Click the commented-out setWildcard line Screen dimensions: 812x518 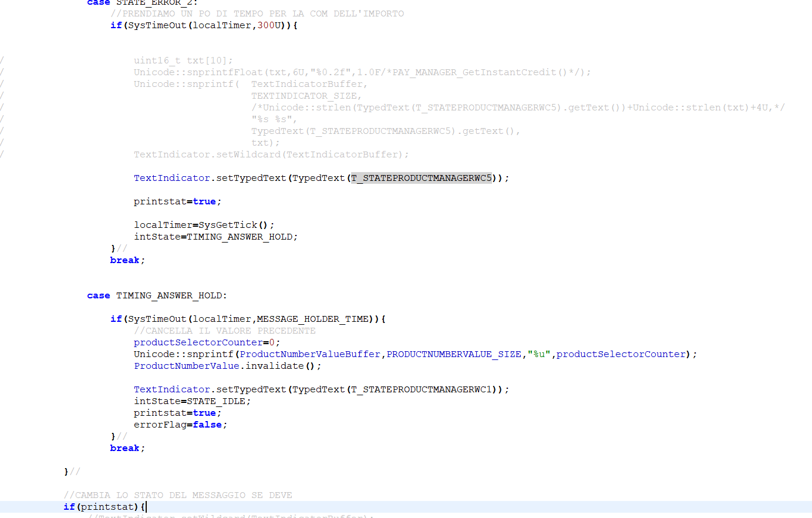[270, 154]
